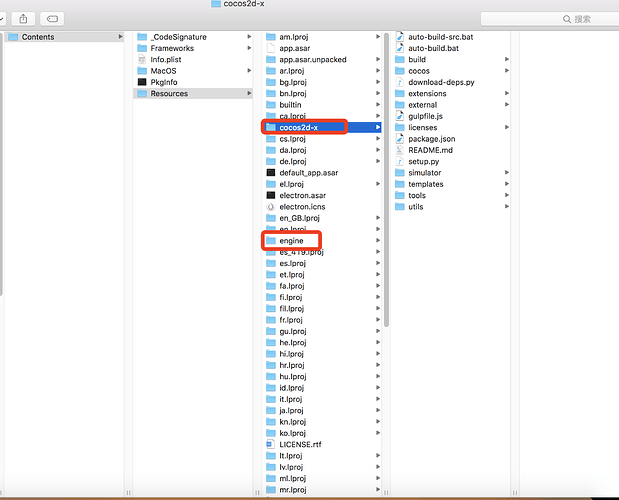
Task: Select the gulpfile.js file icon
Action: point(400,116)
